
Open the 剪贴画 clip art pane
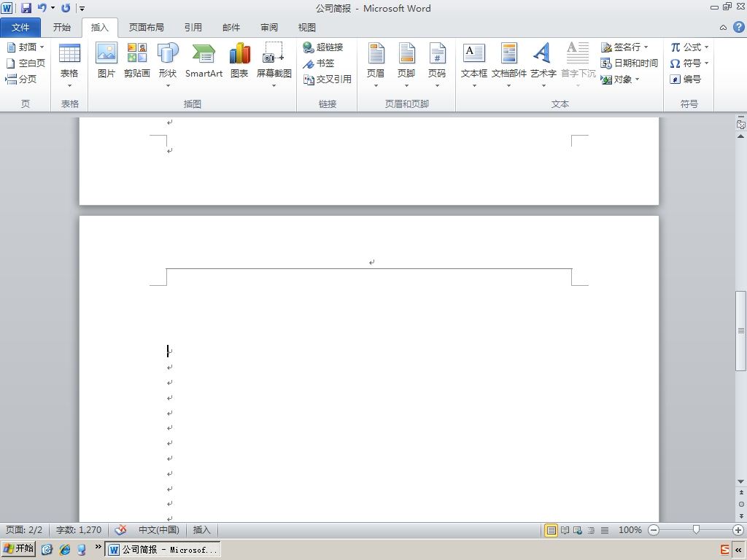click(136, 60)
